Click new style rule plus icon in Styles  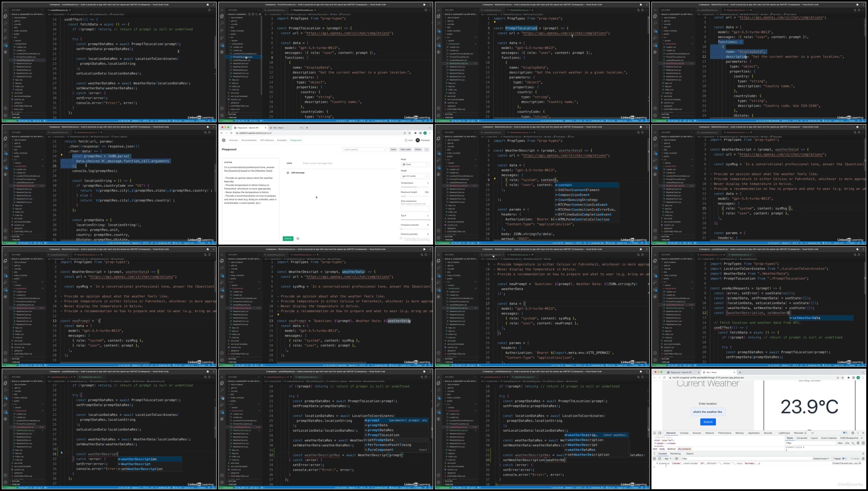(x=853, y=443)
